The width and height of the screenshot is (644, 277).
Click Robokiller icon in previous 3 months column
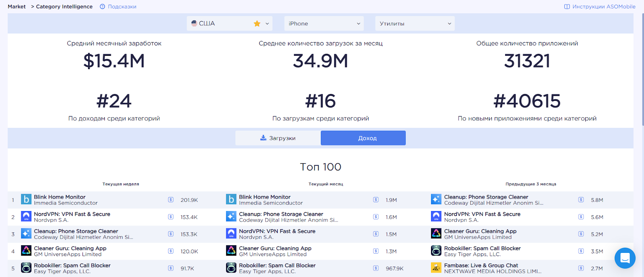click(436, 251)
